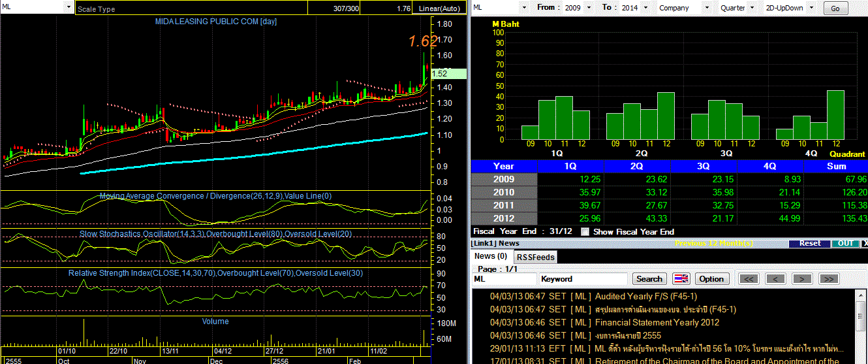Viewport: 868px width, 364px height.
Task: Click the 1Q column header
Action: point(570,166)
